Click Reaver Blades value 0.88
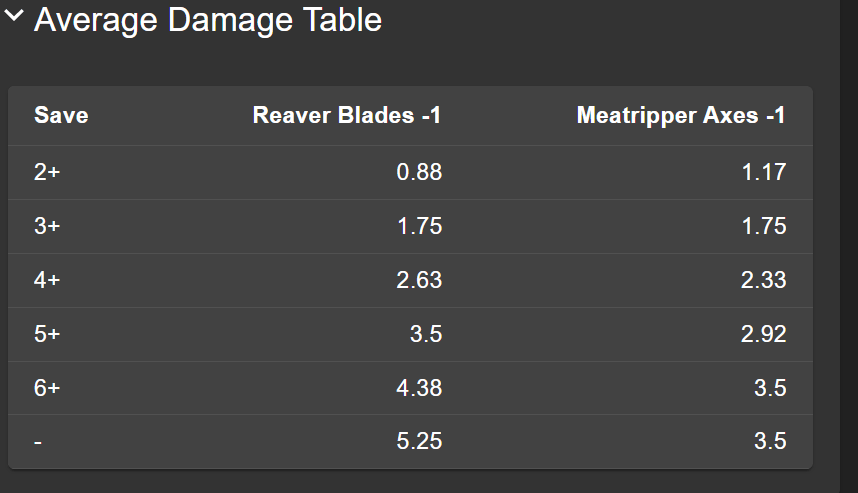Image resolution: width=858 pixels, height=493 pixels. click(419, 172)
